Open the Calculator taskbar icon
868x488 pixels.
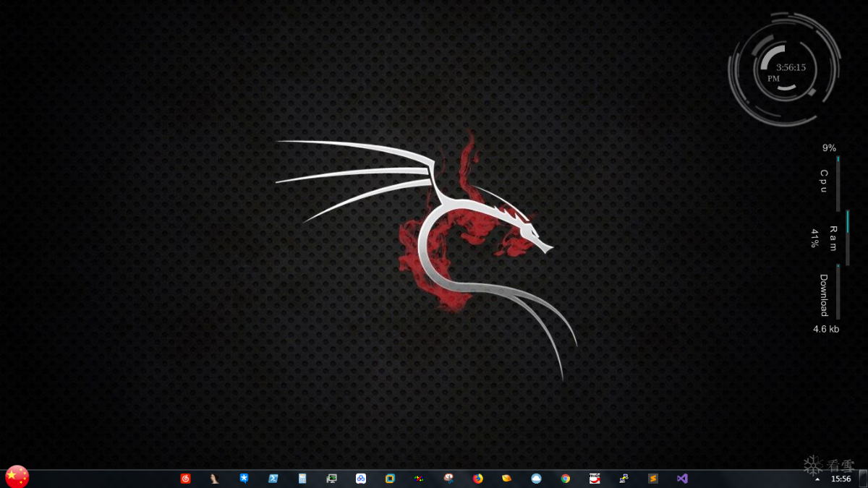pos(302,479)
